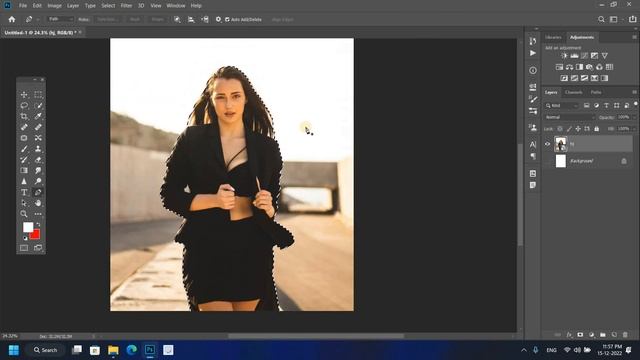
Task: Open path arrangement icon in options bar
Action: point(205,19)
